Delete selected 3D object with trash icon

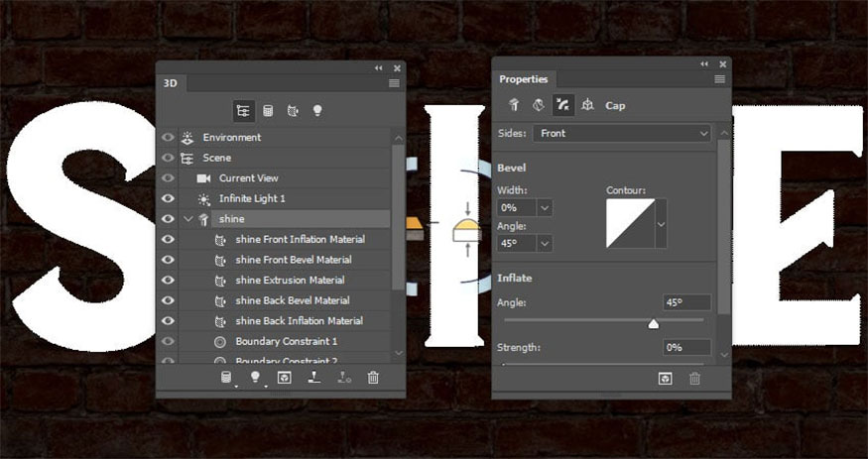pyautogui.click(x=373, y=377)
